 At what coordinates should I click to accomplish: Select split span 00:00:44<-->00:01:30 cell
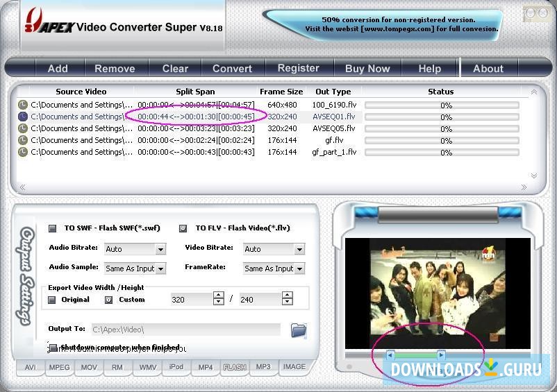pos(196,117)
